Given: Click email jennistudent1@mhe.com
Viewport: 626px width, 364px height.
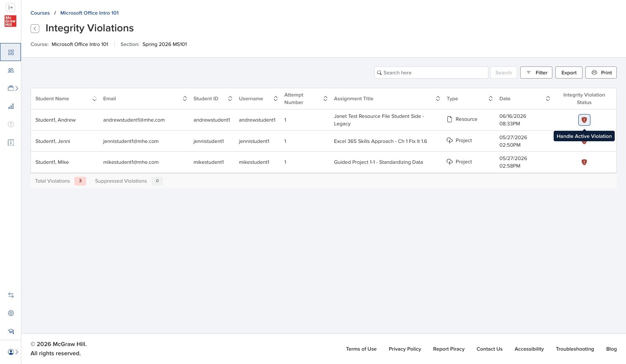Looking at the screenshot, I should (x=131, y=141).
